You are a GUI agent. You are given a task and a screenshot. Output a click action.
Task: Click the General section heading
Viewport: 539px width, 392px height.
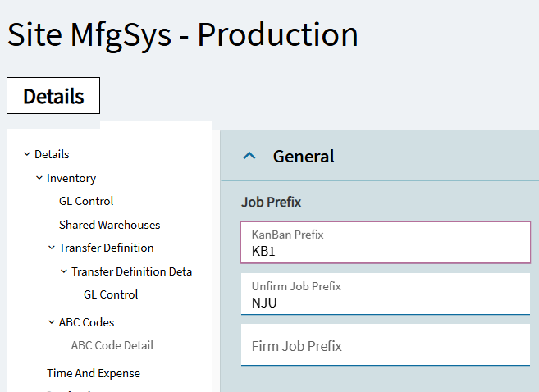tap(304, 157)
